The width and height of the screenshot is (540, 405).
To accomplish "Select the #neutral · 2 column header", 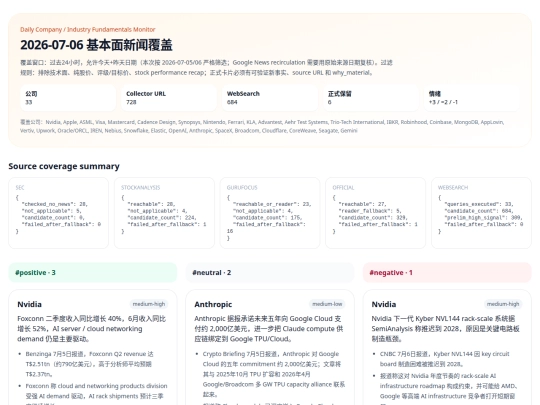I will coord(270,272).
